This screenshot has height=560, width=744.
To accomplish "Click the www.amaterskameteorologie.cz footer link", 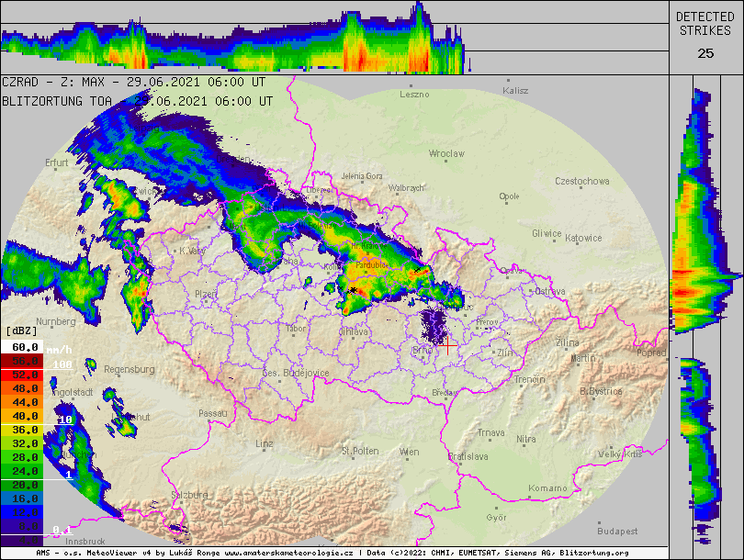I will pyautogui.click(x=288, y=553).
